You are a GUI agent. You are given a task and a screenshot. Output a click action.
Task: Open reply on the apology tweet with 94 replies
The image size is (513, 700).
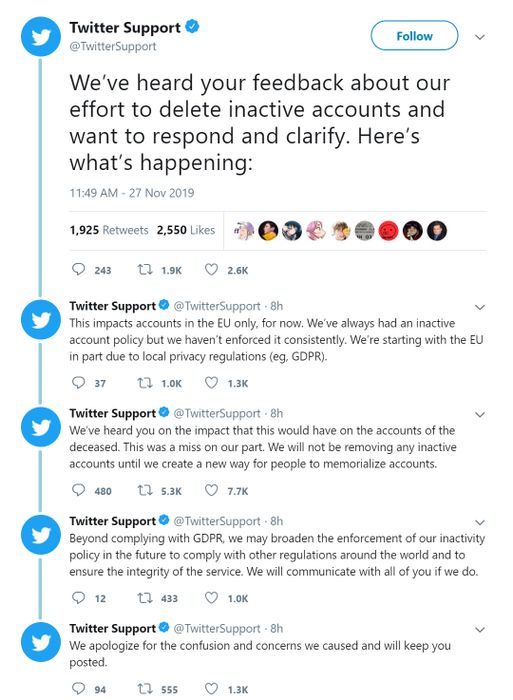point(78,688)
